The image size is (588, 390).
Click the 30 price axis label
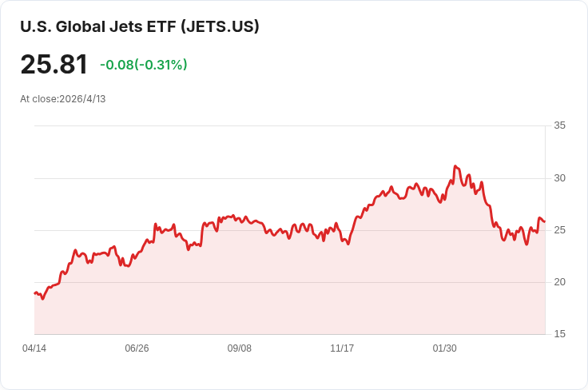pos(559,178)
